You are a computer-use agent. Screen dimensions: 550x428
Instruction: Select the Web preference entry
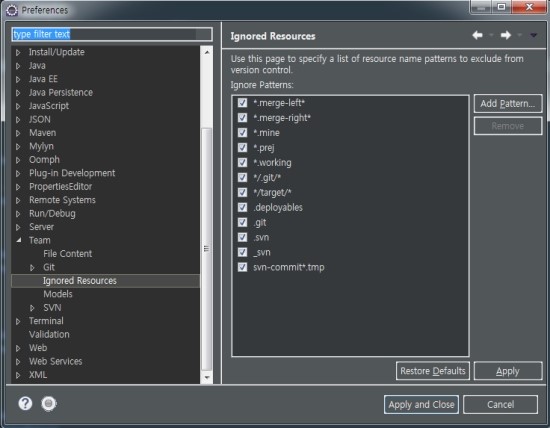coord(38,348)
